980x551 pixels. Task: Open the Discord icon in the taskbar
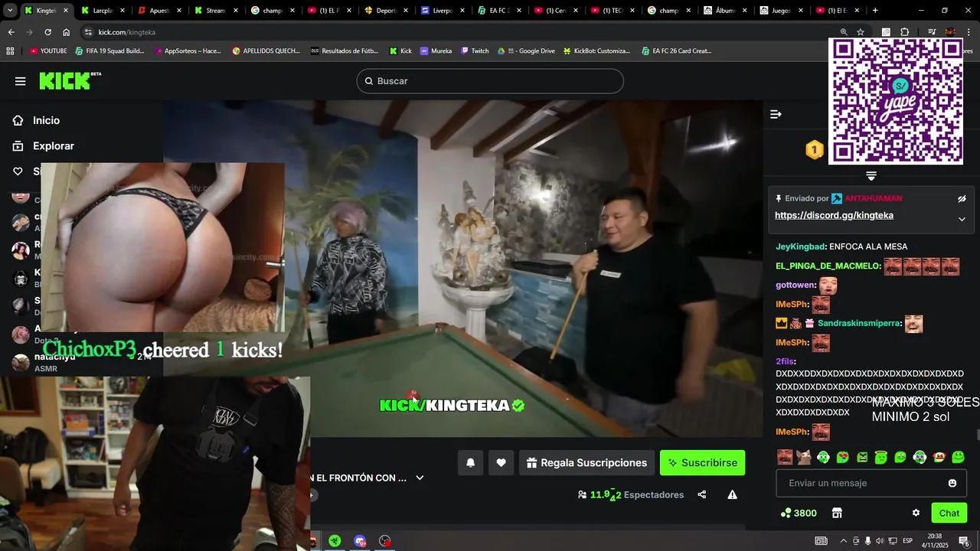[x=360, y=541]
